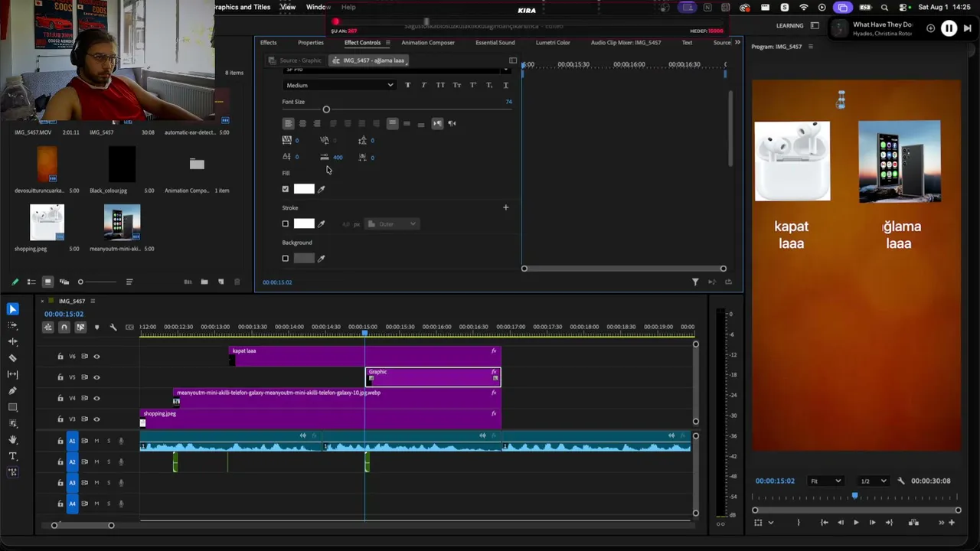This screenshot has width=980, height=551.
Task: Pick fill color with eyedropper
Action: [322, 189]
